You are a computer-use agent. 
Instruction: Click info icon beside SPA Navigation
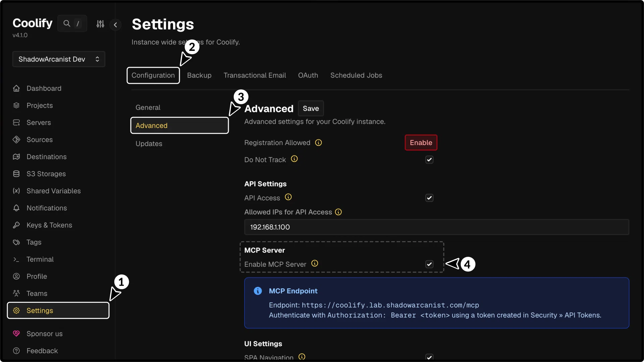click(302, 357)
